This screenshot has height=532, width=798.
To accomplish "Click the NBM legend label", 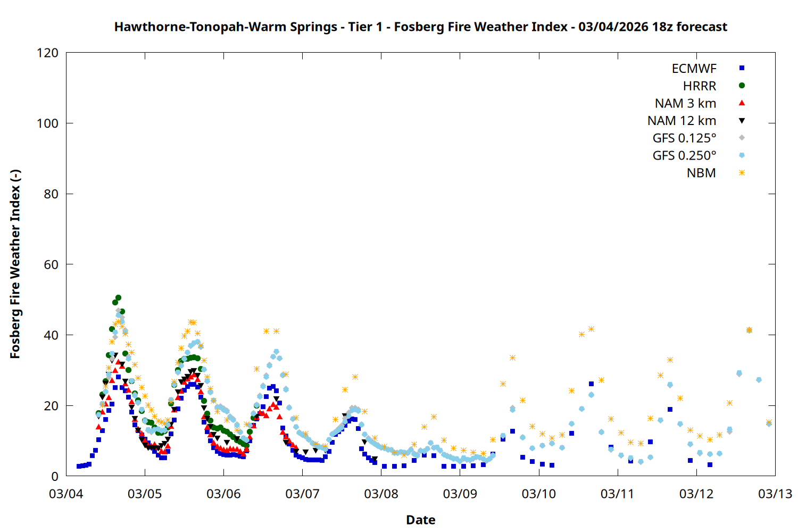I will click(701, 173).
